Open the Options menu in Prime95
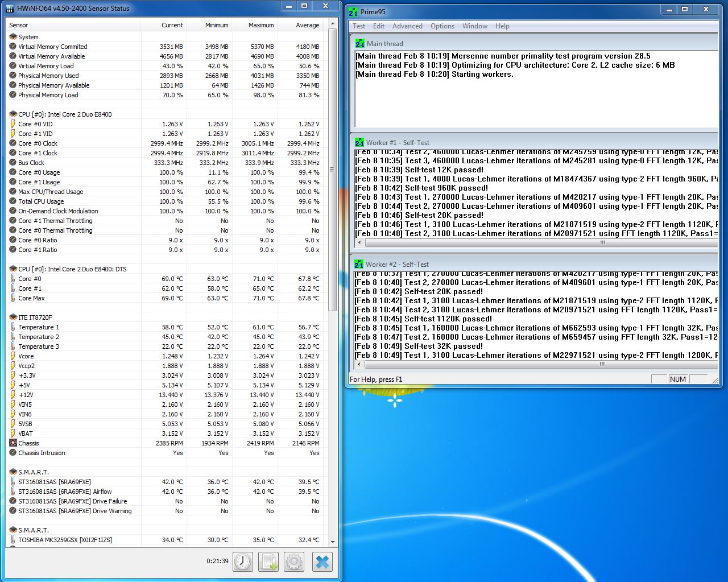 point(442,26)
